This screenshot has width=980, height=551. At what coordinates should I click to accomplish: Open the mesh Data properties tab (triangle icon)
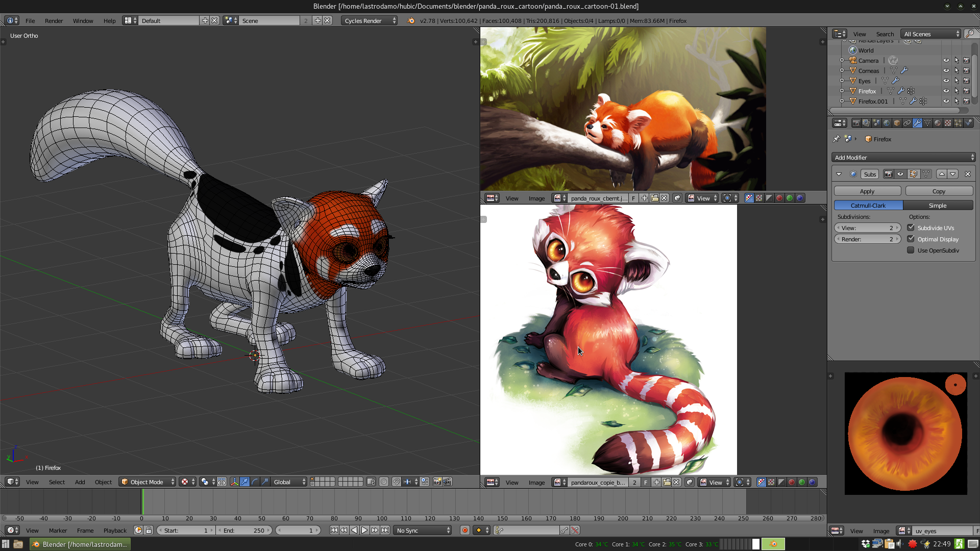[x=927, y=123]
